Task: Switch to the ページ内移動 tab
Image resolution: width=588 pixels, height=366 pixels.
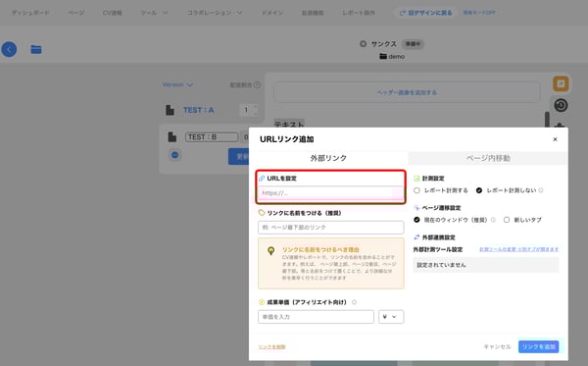Action: [x=488, y=158]
